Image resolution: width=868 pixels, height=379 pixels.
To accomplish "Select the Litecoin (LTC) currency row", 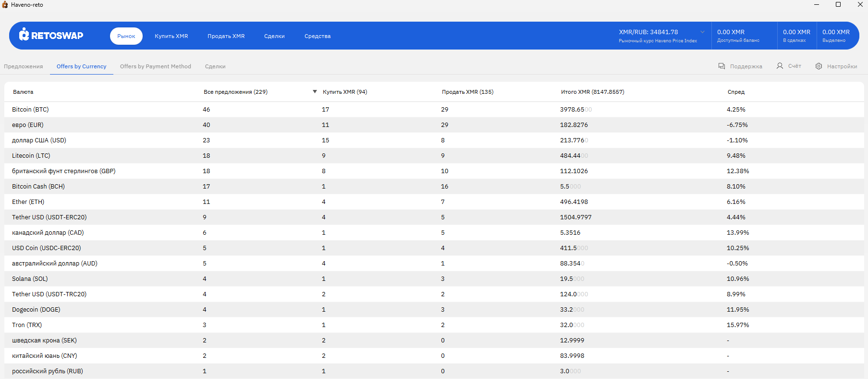I will tap(31, 156).
